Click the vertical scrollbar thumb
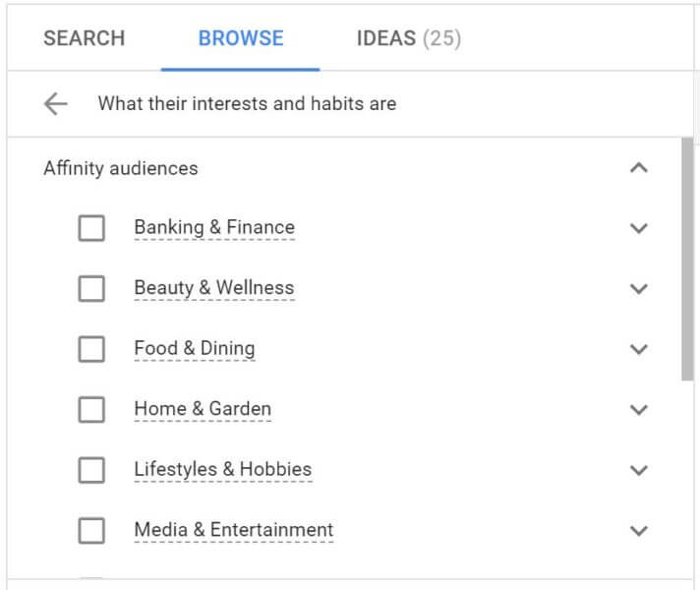 pos(687,259)
